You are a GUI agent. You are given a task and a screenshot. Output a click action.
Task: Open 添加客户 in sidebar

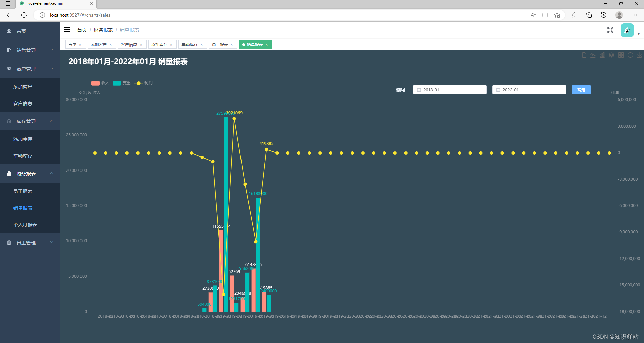tap(30, 86)
